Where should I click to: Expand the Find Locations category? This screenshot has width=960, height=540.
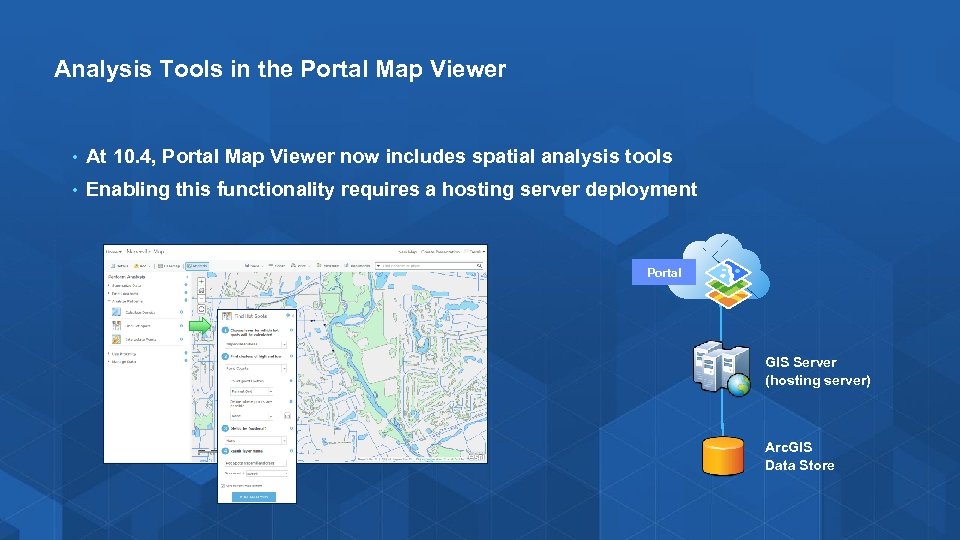(124, 294)
